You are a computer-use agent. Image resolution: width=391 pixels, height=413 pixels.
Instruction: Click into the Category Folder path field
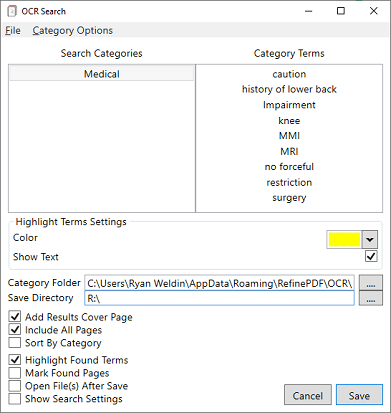(x=219, y=283)
